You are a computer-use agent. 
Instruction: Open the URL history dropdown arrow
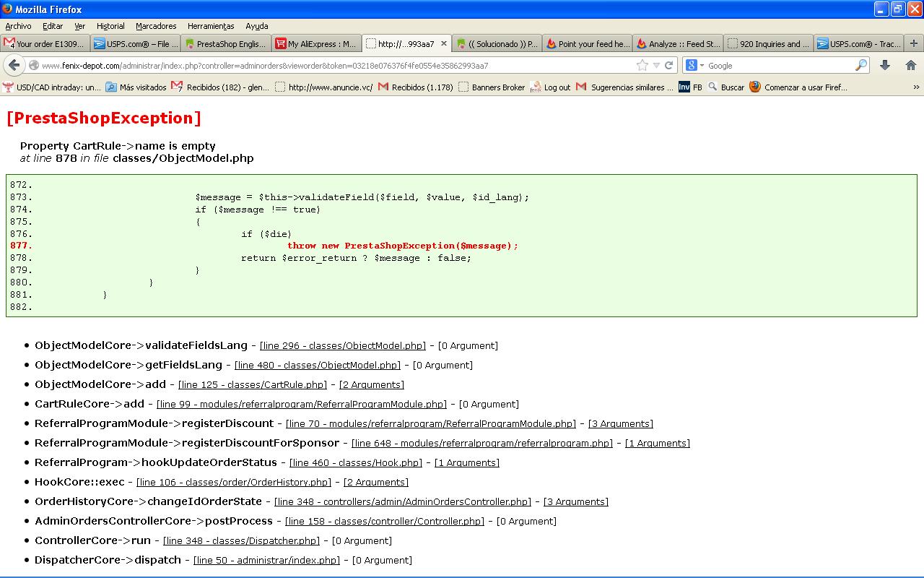(656, 65)
